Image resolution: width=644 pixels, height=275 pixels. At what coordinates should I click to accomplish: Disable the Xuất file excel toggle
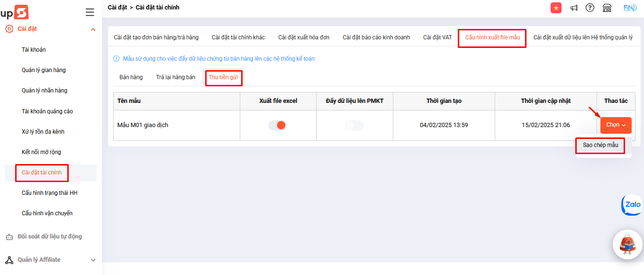[x=277, y=125]
